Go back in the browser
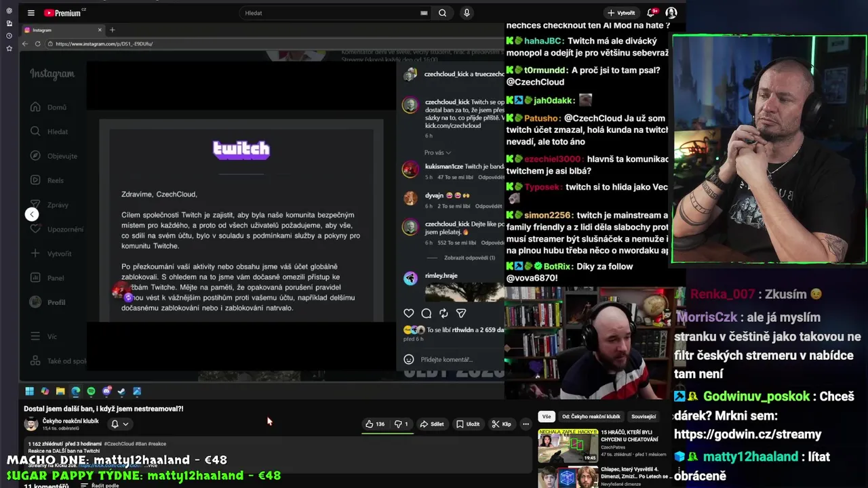Image resolution: width=868 pixels, height=488 pixels. point(25,43)
